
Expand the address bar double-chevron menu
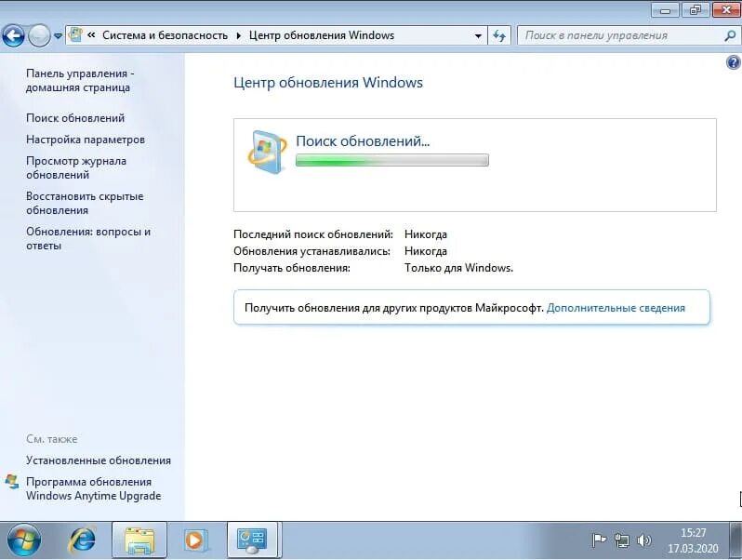[x=91, y=35]
